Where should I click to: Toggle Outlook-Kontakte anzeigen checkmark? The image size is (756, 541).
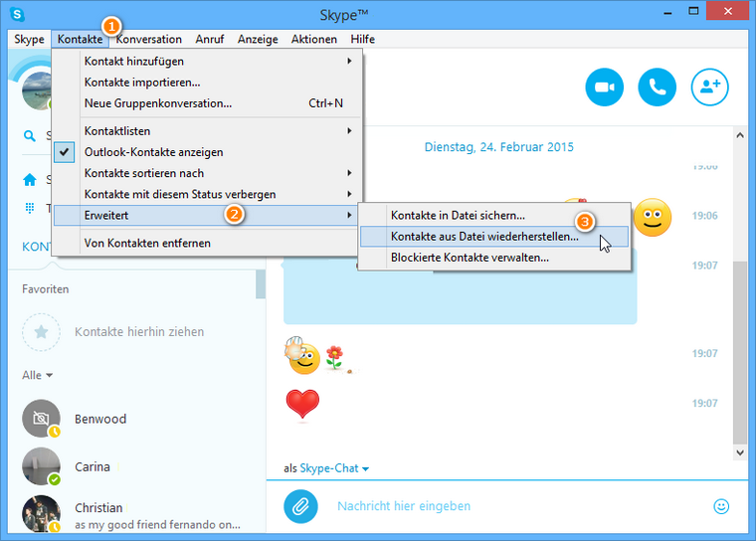click(x=64, y=152)
